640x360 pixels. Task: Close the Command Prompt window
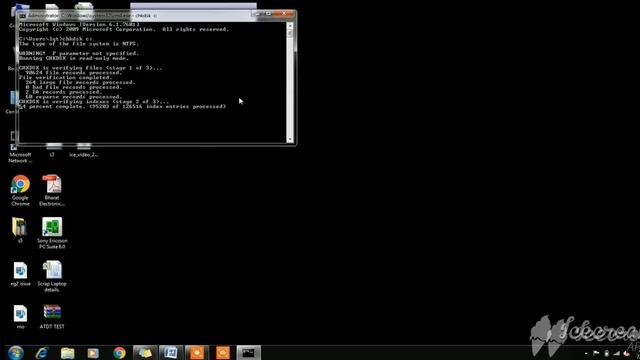click(284, 14)
